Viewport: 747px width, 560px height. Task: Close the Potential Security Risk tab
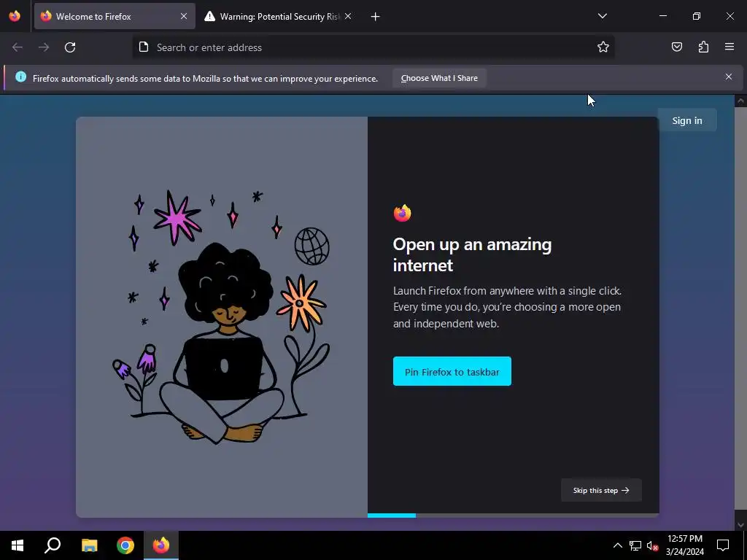pos(348,16)
